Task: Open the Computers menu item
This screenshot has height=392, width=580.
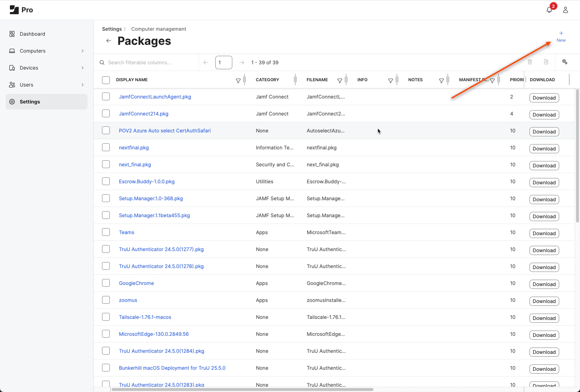Action: pos(47,51)
